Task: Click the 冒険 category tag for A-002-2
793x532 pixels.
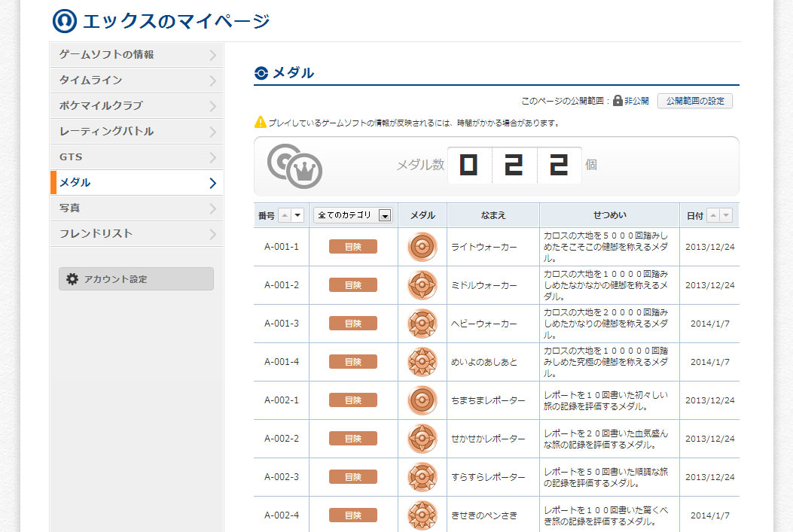Action: pos(353,439)
